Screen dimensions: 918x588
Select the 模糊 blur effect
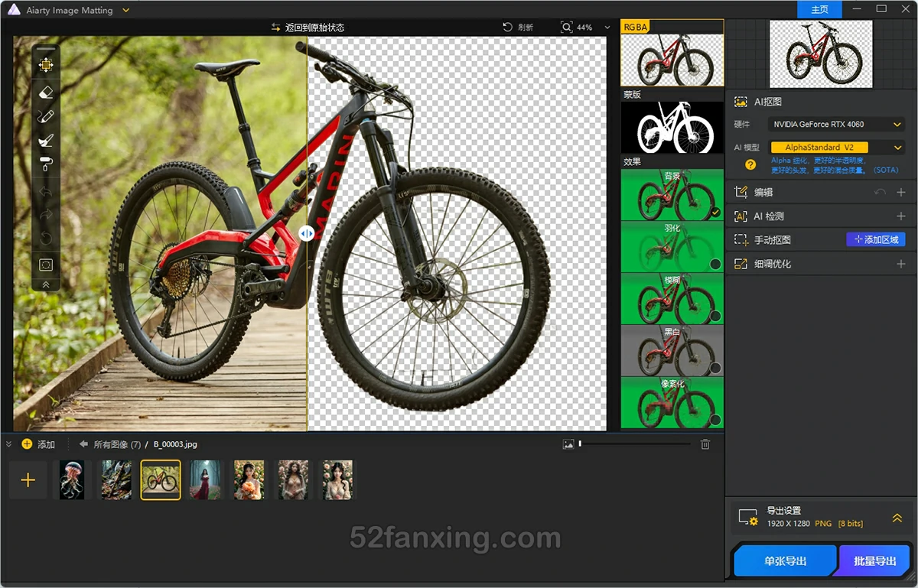click(672, 298)
